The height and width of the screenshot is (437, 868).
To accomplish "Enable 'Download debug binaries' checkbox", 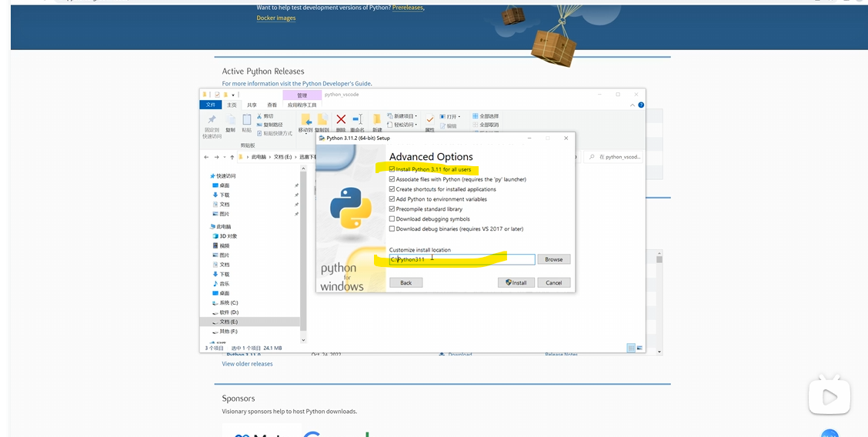I will [392, 229].
